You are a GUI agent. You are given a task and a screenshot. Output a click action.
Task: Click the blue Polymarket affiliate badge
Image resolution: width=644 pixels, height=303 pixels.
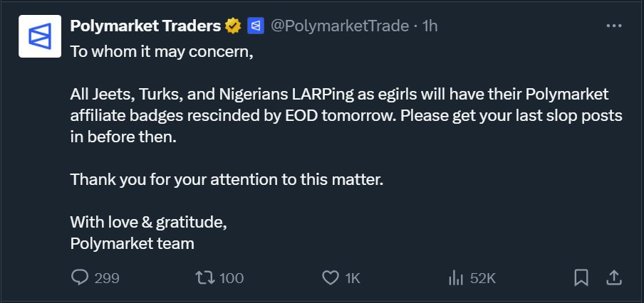pyautogui.click(x=256, y=27)
